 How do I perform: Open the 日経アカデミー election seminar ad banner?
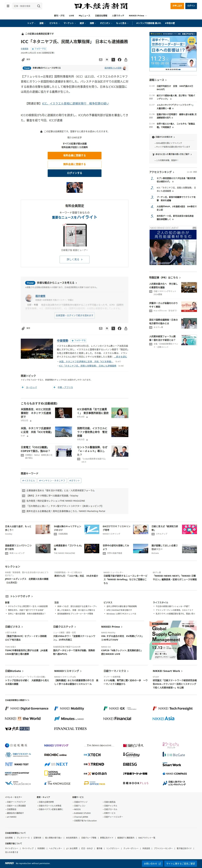pyautogui.click(x=173, y=51)
